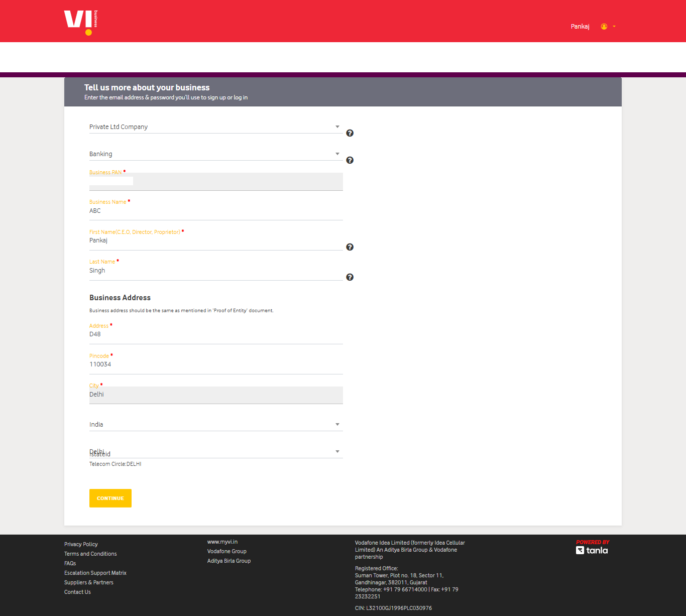Click the Pankaj menu item in header
This screenshot has height=616, width=686.
[x=580, y=26]
